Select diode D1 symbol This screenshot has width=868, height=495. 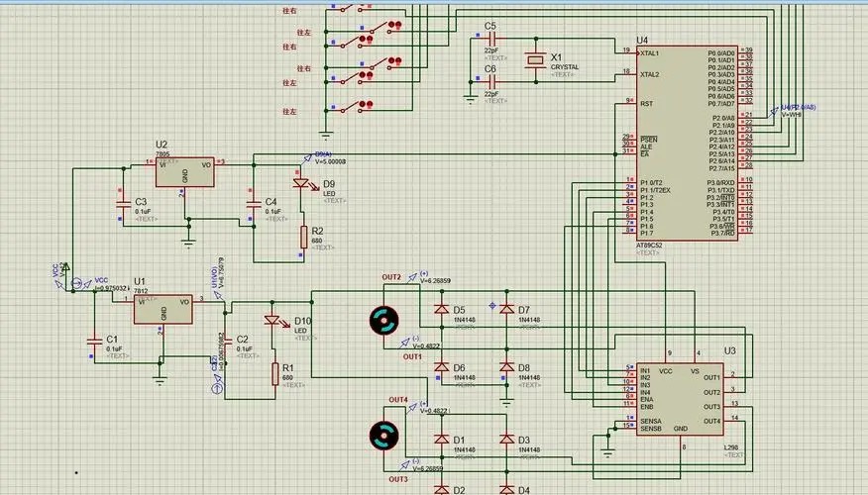click(441, 439)
